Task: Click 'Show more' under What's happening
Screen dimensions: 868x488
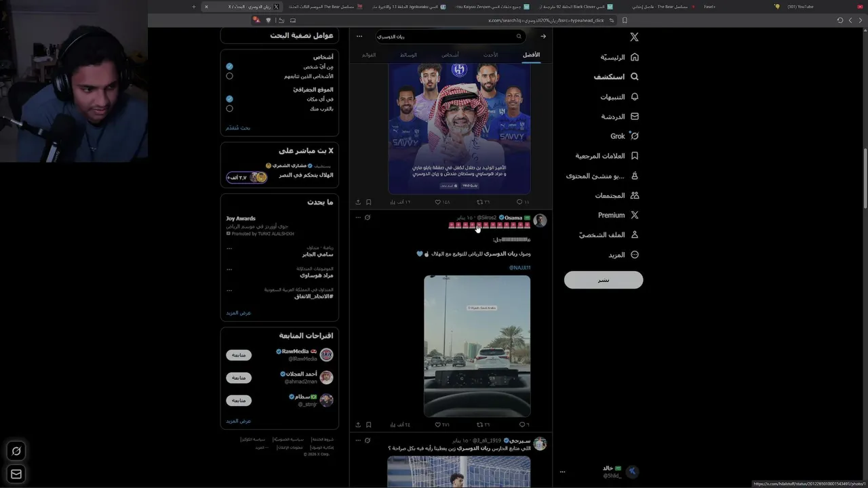Action: [x=239, y=313]
